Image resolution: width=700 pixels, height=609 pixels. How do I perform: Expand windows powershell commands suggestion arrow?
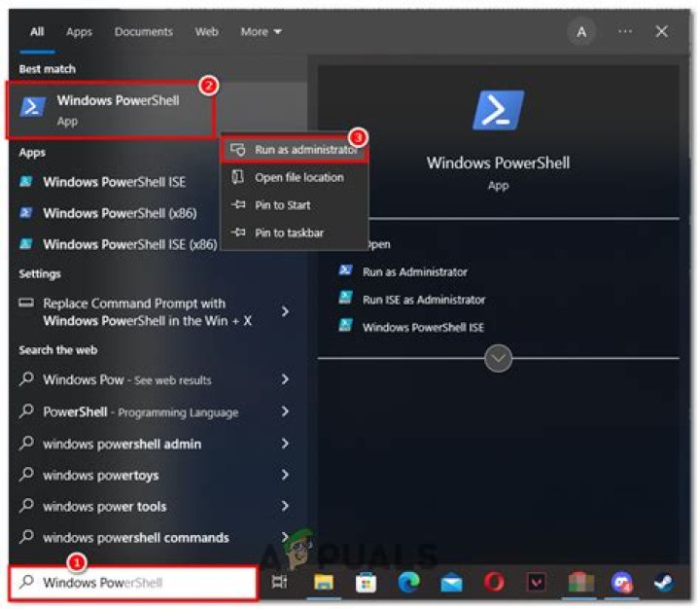coord(285,537)
